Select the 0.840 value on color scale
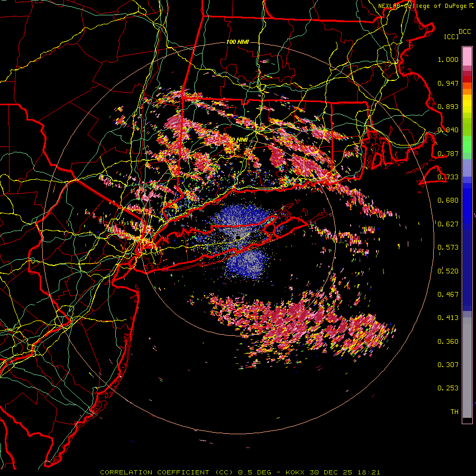Image resolution: width=476 pixels, height=476 pixels. coord(448,130)
